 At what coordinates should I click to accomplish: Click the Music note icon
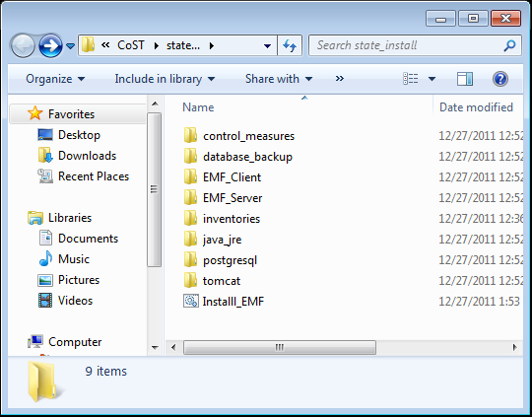pos(45,258)
